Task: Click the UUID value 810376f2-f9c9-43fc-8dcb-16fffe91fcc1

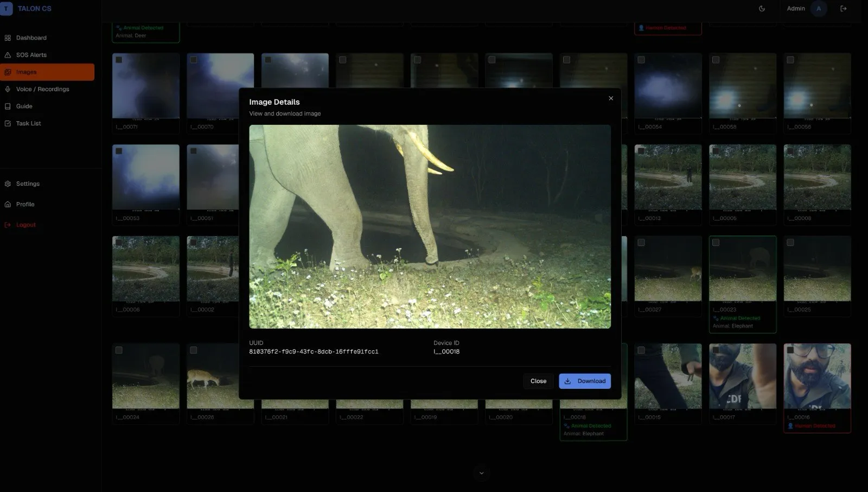Action: click(x=314, y=351)
